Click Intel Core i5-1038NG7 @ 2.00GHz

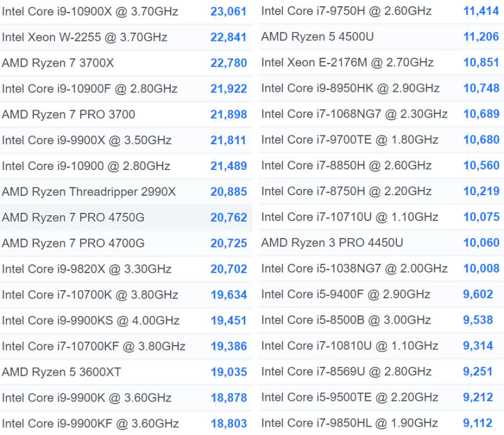355,268
